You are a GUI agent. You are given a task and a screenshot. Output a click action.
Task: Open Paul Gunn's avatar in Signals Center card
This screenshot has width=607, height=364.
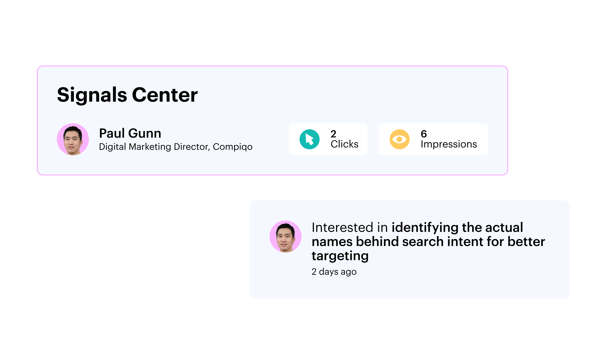pyautogui.click(x=73, y=139)
